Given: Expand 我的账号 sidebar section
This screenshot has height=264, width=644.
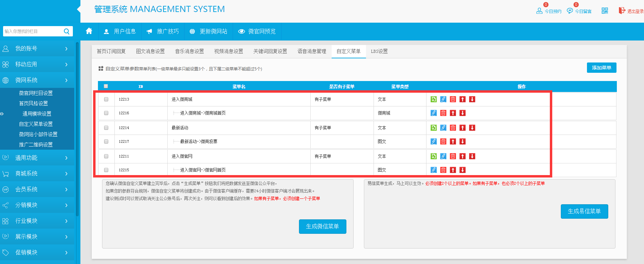Looking at the screenshot, I should coord(37,49).
